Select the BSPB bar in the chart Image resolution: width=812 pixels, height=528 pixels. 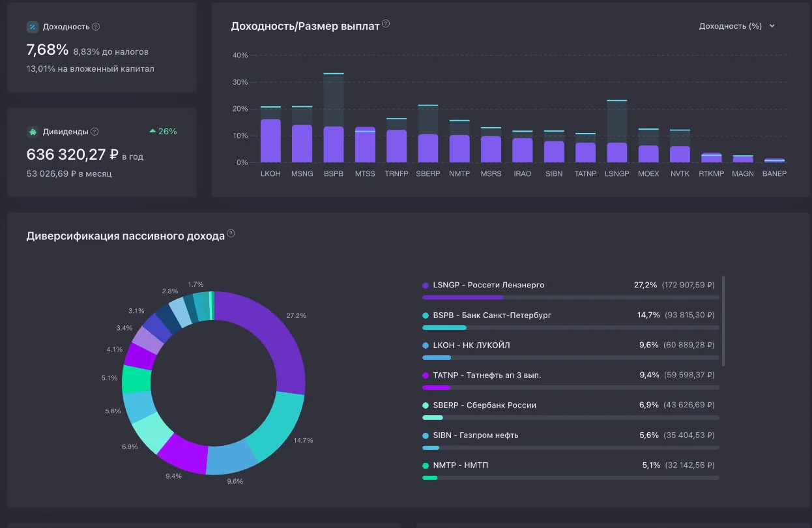pyautogui.click(x=334, y=118)
